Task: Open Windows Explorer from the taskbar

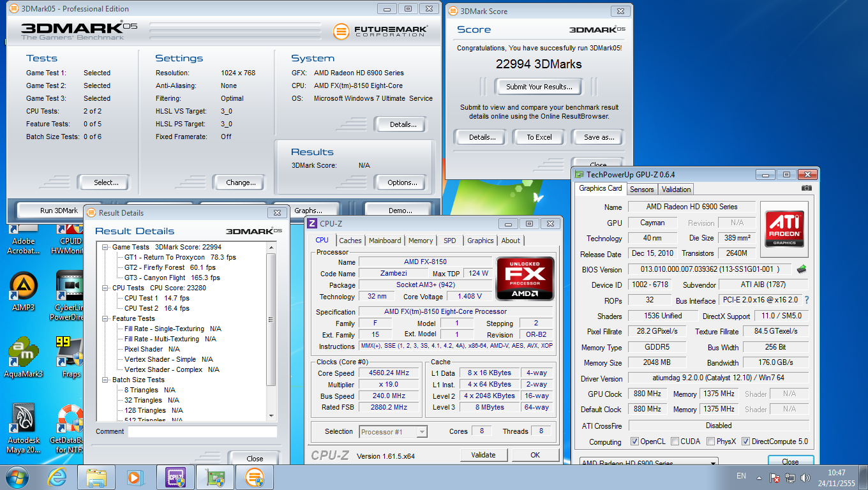Action: pos(96,477)
